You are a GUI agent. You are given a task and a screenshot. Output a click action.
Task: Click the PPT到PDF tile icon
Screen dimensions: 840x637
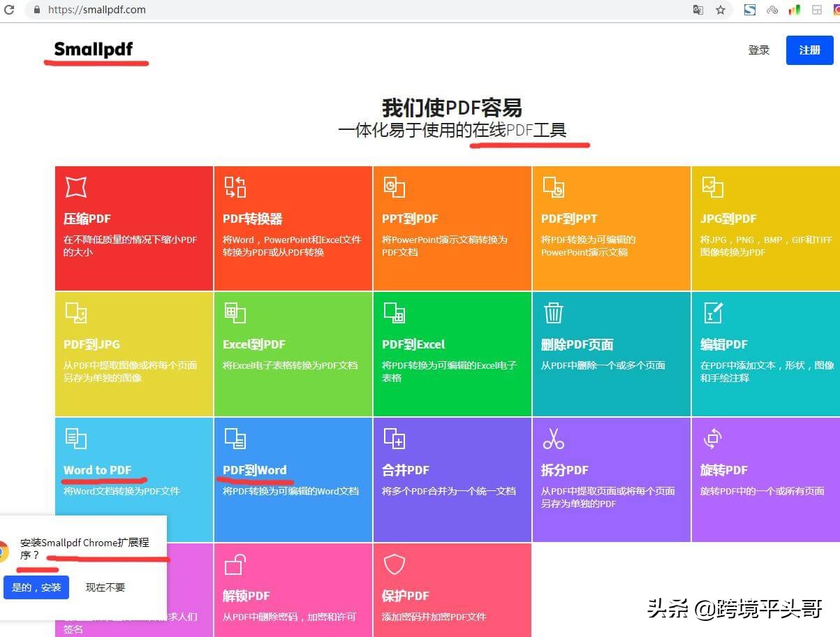(394, 186)
